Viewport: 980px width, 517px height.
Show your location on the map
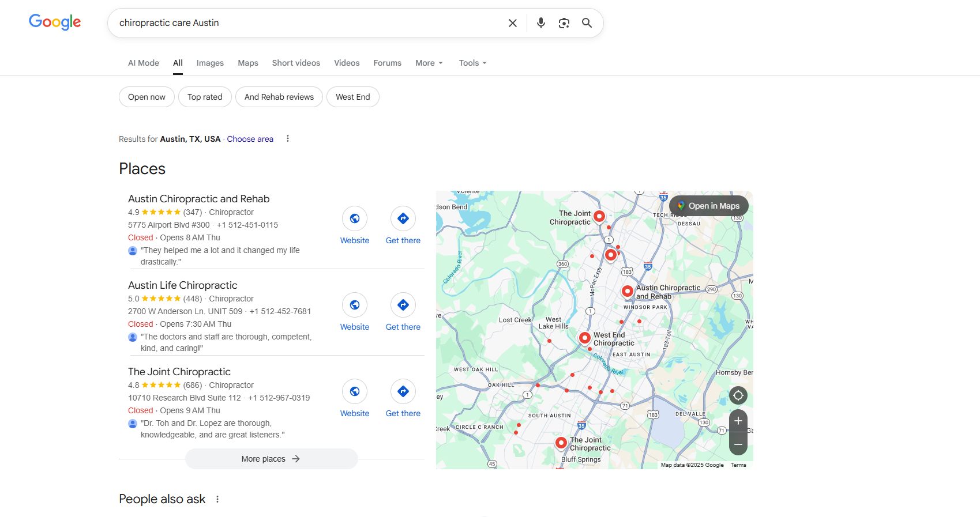(x=738, y=395)
